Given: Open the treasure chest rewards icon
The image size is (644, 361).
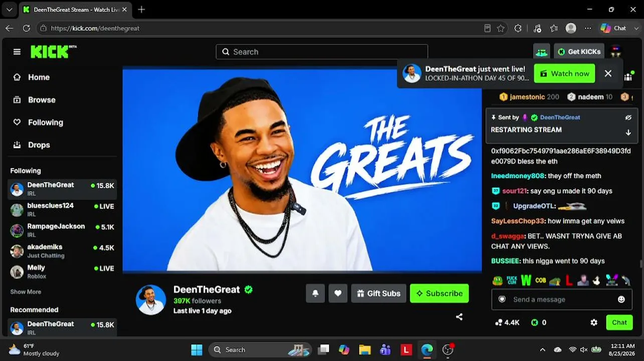Looking at the screenshot, I should [541, 52].
